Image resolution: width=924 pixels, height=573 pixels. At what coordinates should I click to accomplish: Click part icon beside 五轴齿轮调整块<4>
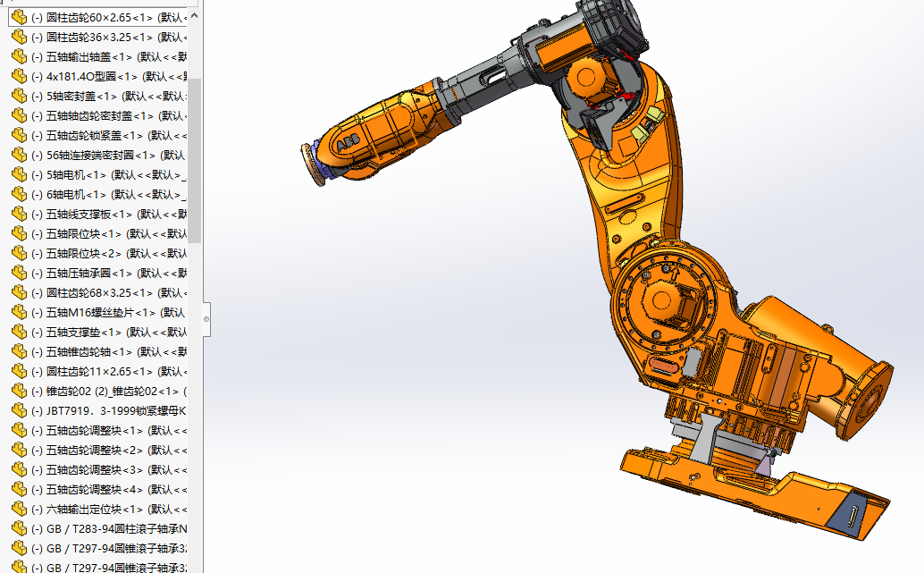pos(19,489)
